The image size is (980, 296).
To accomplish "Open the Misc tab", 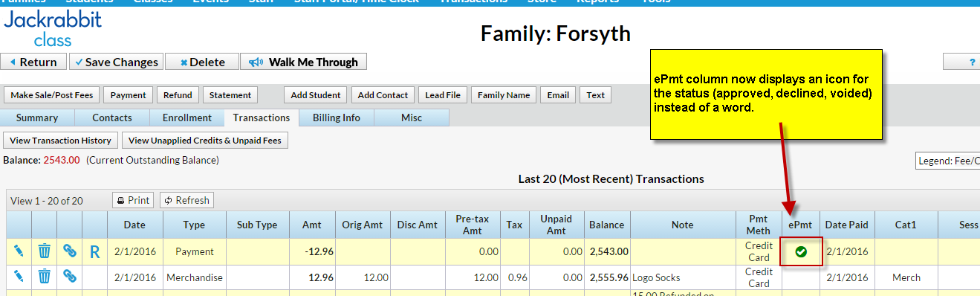I will [x=412, y=118].
